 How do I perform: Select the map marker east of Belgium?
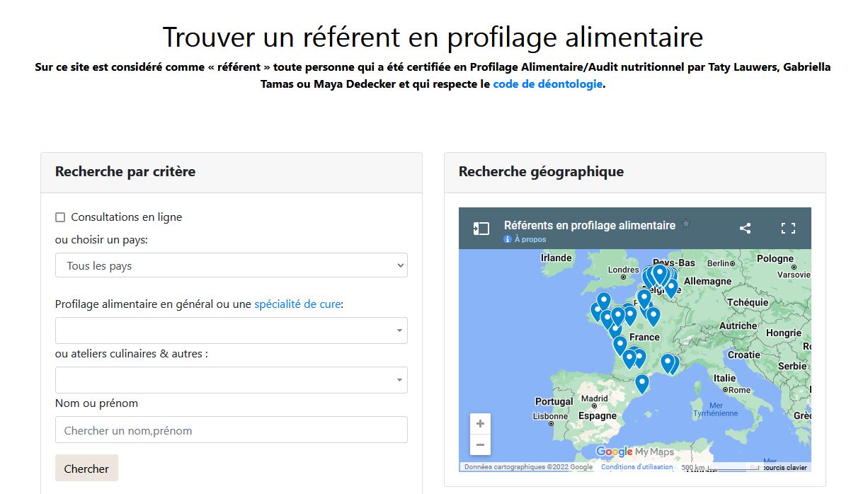point(670,287)
